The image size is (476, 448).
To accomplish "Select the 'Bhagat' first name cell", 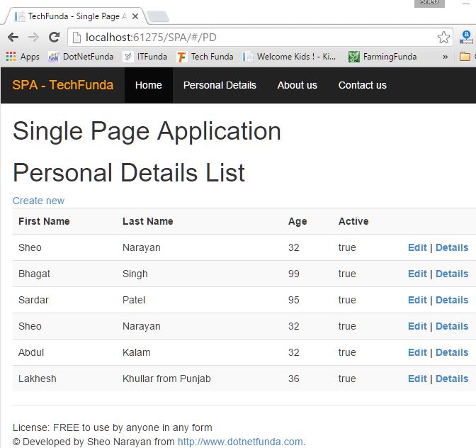I will [x=34, y=274].
